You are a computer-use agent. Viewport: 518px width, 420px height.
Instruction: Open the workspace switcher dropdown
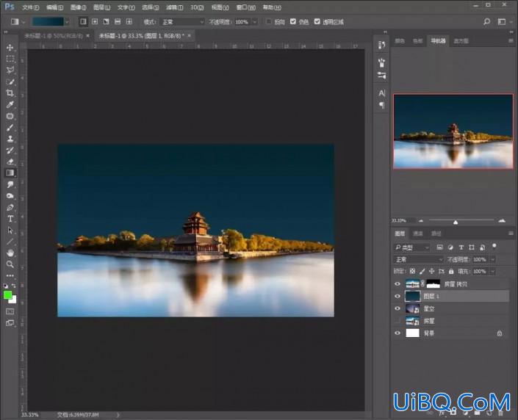click(x=503, y=22)
